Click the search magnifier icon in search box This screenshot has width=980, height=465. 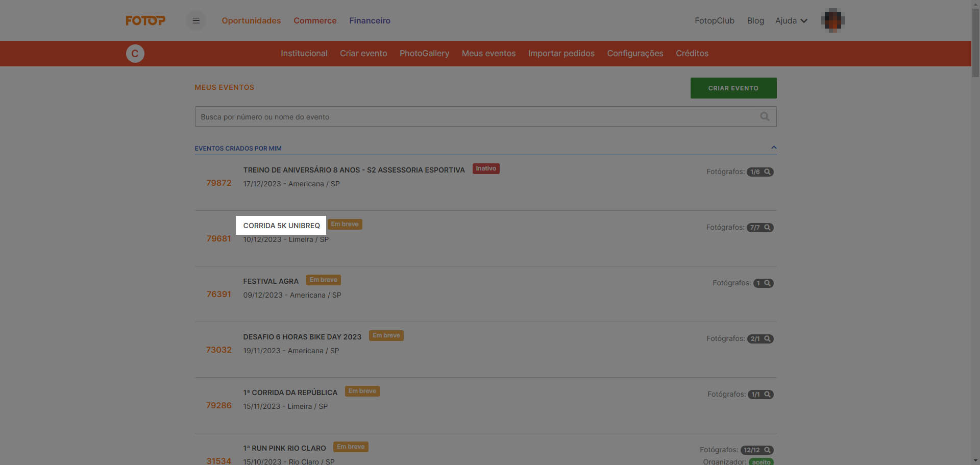click(x=764, y=116)
